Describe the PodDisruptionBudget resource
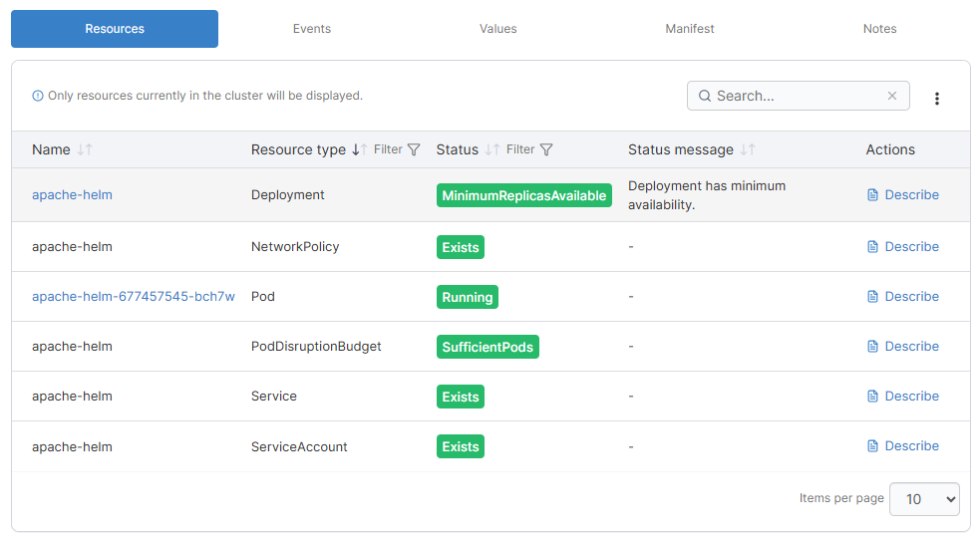Viewport: 980px width, 541px height. (903, 347)
